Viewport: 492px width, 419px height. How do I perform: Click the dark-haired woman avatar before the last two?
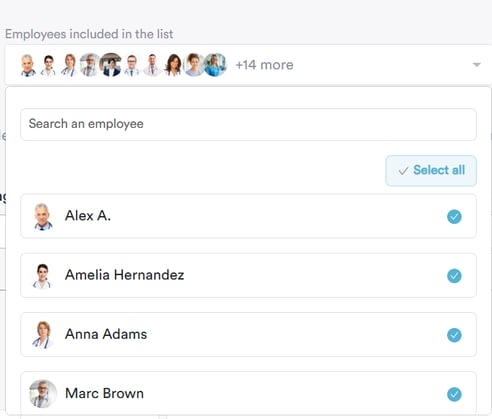tap(173, 65)
